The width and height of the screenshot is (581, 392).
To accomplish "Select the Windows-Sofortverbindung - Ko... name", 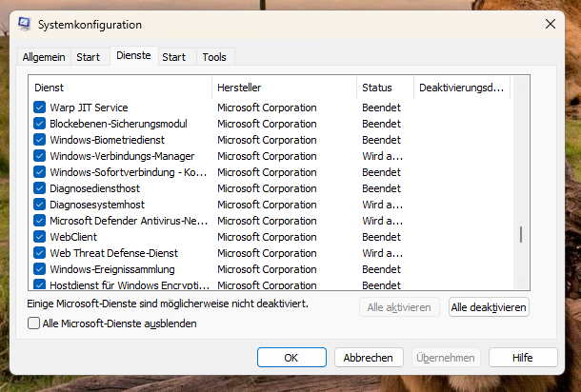I will (x=129, y=172).
